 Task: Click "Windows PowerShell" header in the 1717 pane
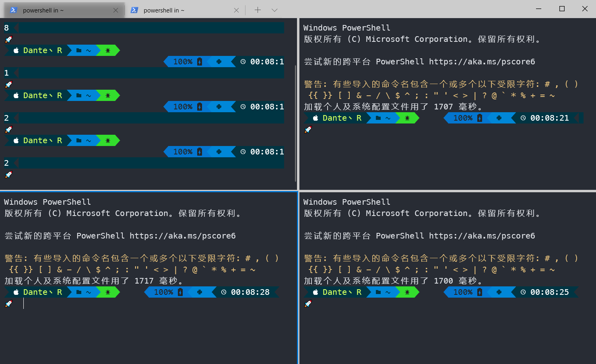tap(47, 202)
